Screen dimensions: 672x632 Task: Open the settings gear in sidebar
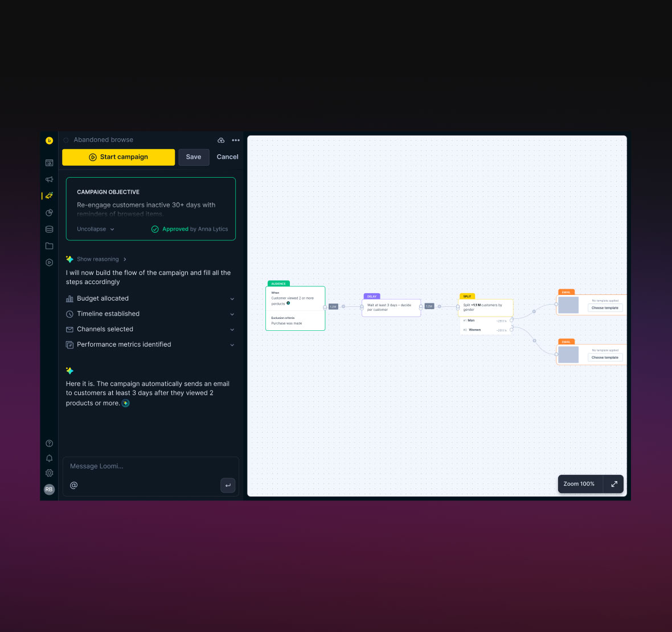point(50,473)
